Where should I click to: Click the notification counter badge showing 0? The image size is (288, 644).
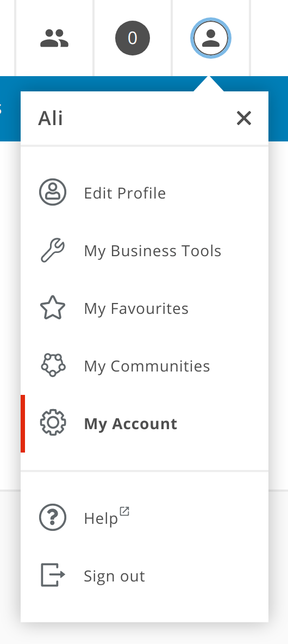pos(133,38)
